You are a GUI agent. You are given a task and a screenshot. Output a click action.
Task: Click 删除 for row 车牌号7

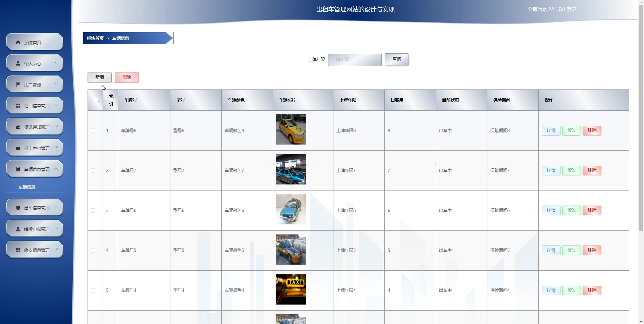[592, 170]
